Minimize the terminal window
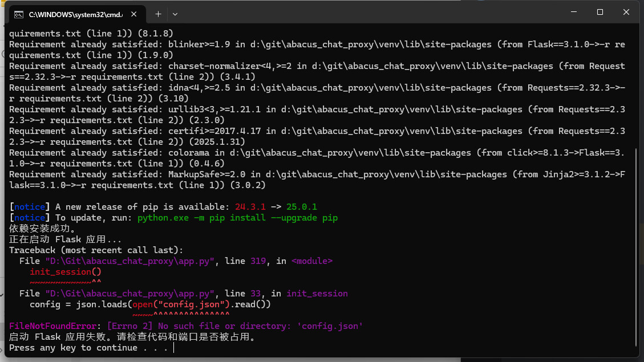The width and height of the screenshot is (644, 362). pyautogui.click(x=573, y=12)
